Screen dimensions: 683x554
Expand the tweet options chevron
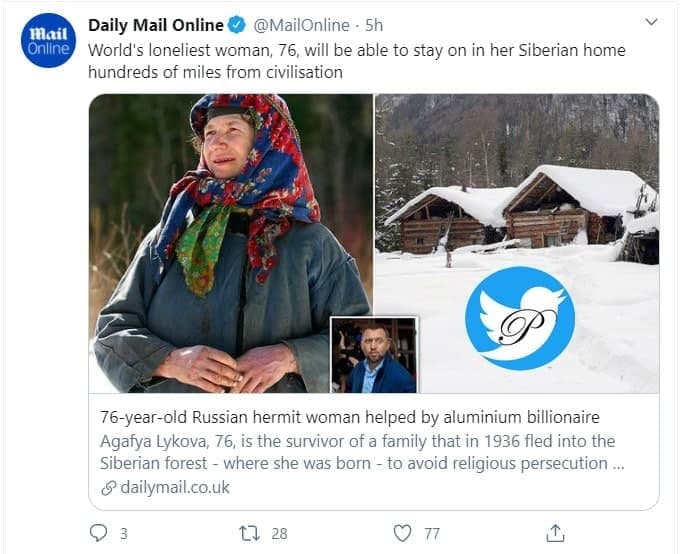coord(651,21)
